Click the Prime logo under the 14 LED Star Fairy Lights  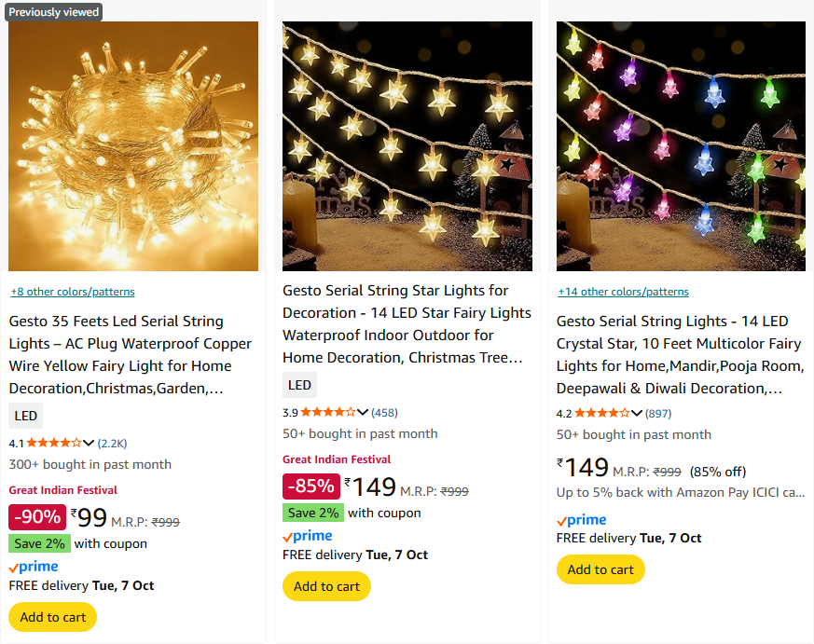[x=308, y=536]
